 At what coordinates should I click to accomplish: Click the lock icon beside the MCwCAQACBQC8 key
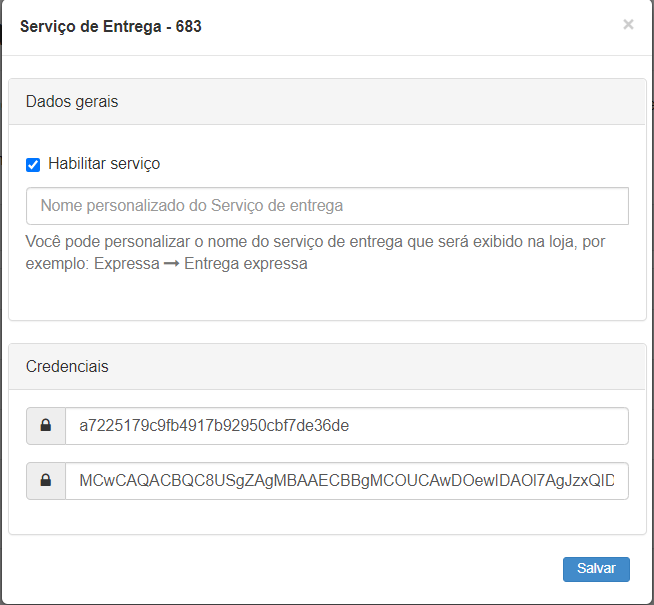[x=46, y=481]
